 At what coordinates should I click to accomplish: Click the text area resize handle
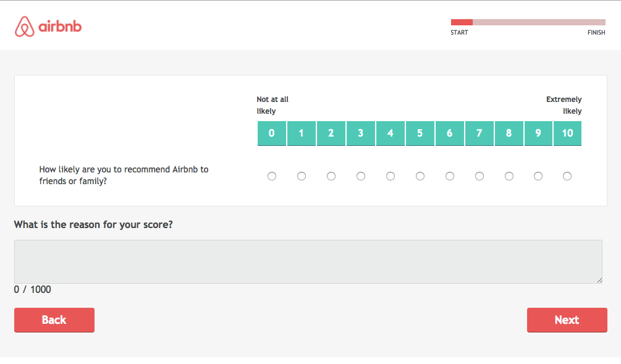tap(599, 281)
